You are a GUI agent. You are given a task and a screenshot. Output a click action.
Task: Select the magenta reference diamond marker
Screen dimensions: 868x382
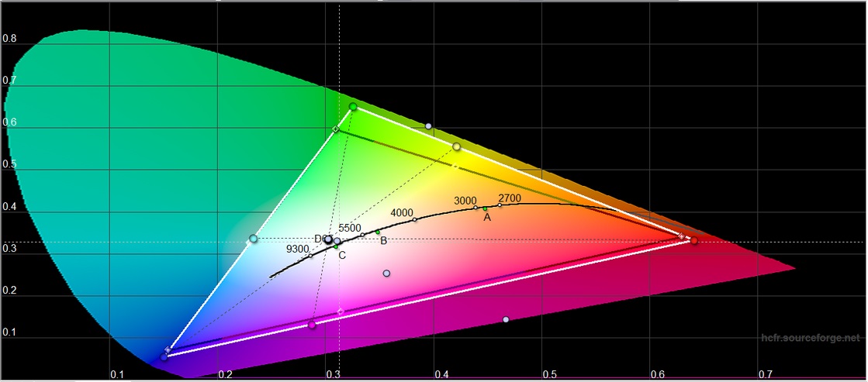(341, 311)
